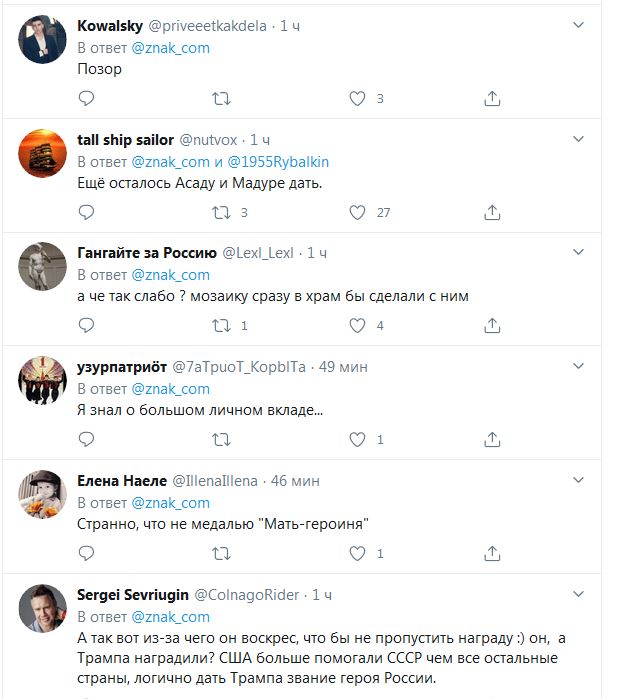Retweet узурпатриёт's tweet
Image resolution: width=621 pixels, height=699 pixels.
click(x=222, y=440)
